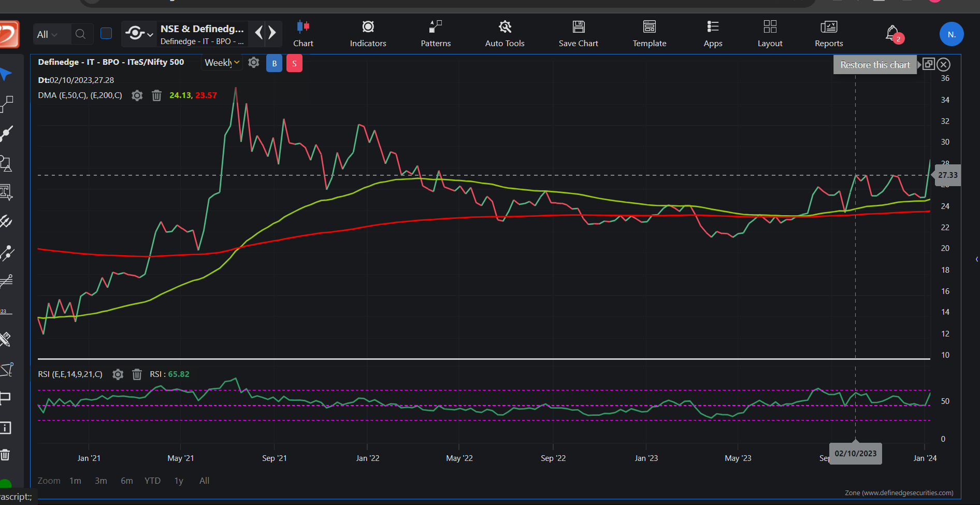Restore this chart window icon
This screenshot has width=980, height=505.
tap(929, 64)
